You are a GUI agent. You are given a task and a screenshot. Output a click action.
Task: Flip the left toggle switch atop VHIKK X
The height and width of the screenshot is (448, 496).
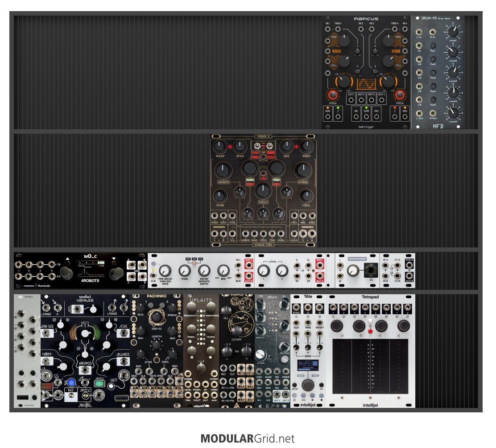[x=257, y=146]
